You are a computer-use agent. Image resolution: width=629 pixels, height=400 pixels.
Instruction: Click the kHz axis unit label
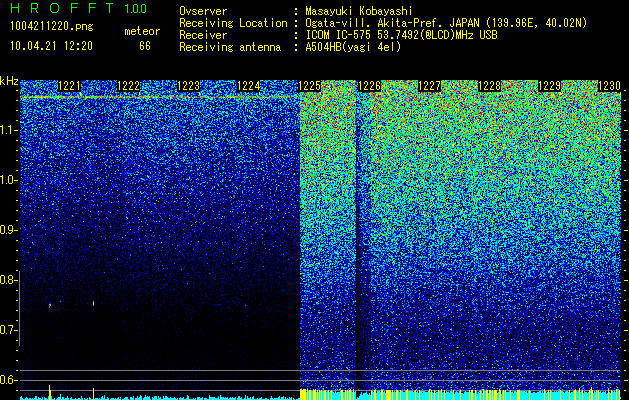tap(9, 81)
